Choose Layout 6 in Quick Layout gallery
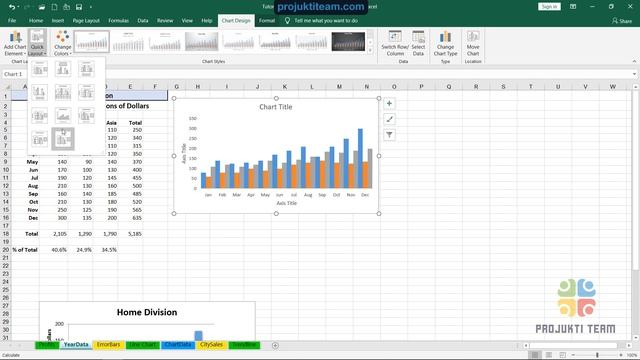This screenshot has width=640, height=360. pos(87,93)
